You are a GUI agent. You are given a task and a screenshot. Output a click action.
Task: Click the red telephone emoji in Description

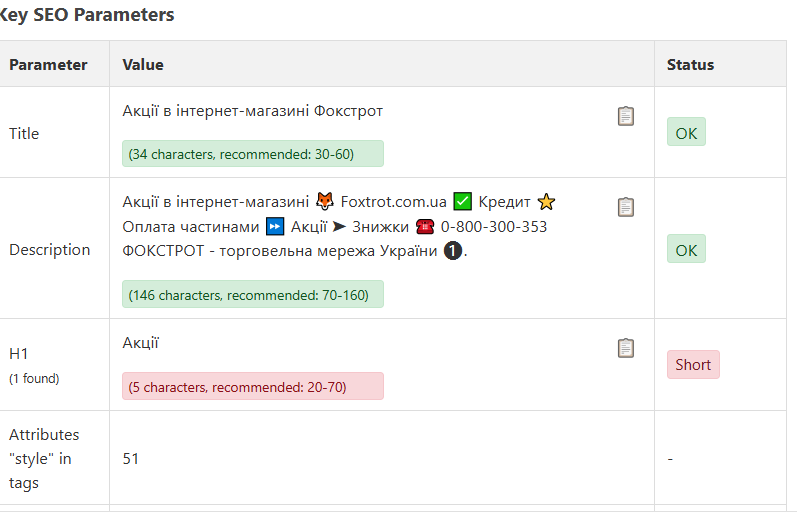(x=425, y=227)
